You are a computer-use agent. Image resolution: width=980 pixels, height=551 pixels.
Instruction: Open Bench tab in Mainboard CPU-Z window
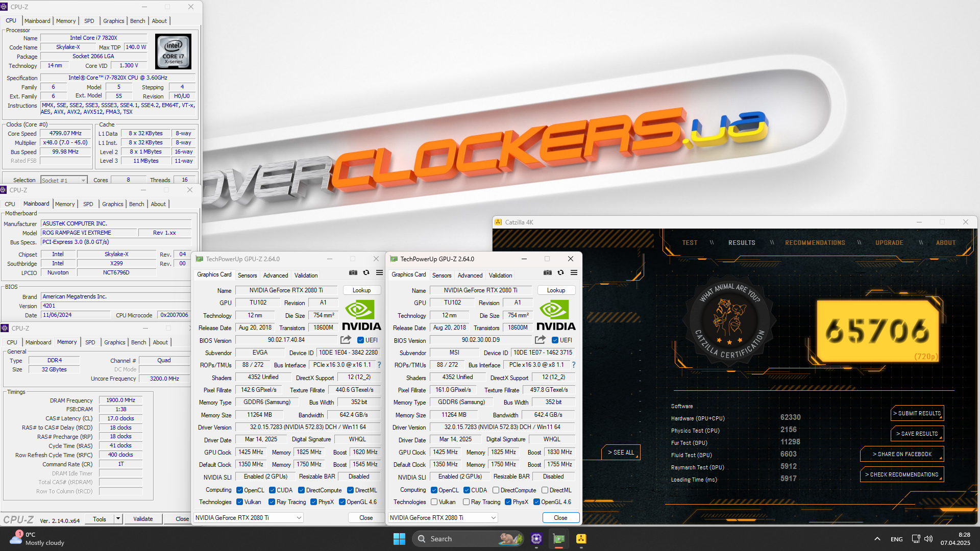[136, 204]
